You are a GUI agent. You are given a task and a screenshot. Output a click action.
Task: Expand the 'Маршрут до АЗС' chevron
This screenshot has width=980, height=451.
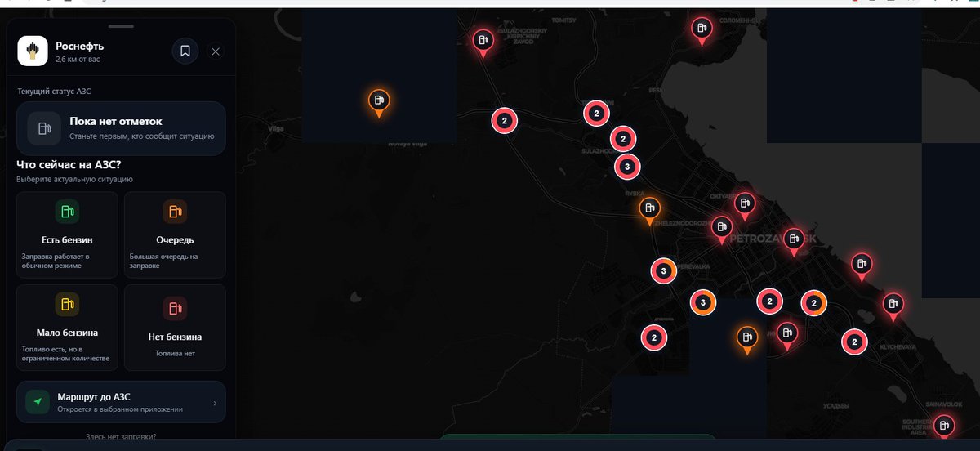[215, 403]
